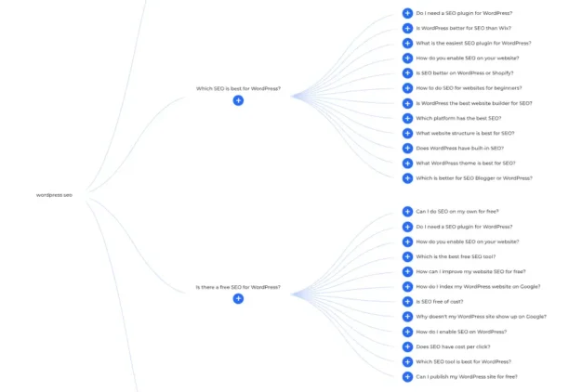Click plus icon beside 'Is SEO free of cost?'

coord(407,302)
